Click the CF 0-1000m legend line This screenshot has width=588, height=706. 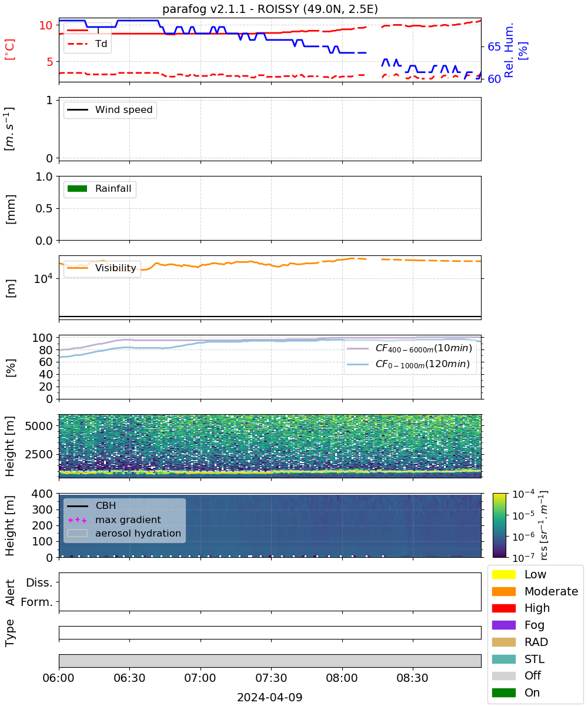[358, 365]
